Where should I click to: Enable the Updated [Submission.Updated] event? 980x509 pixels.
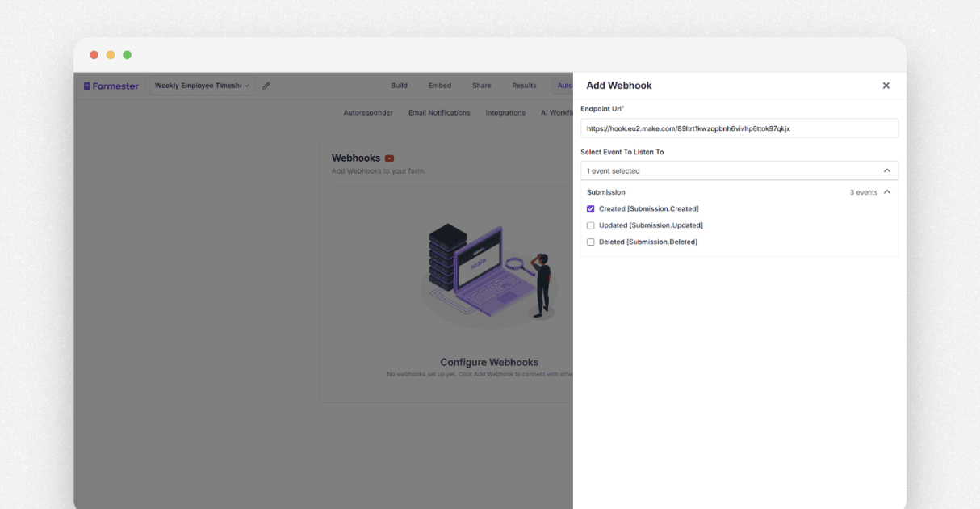591,225
